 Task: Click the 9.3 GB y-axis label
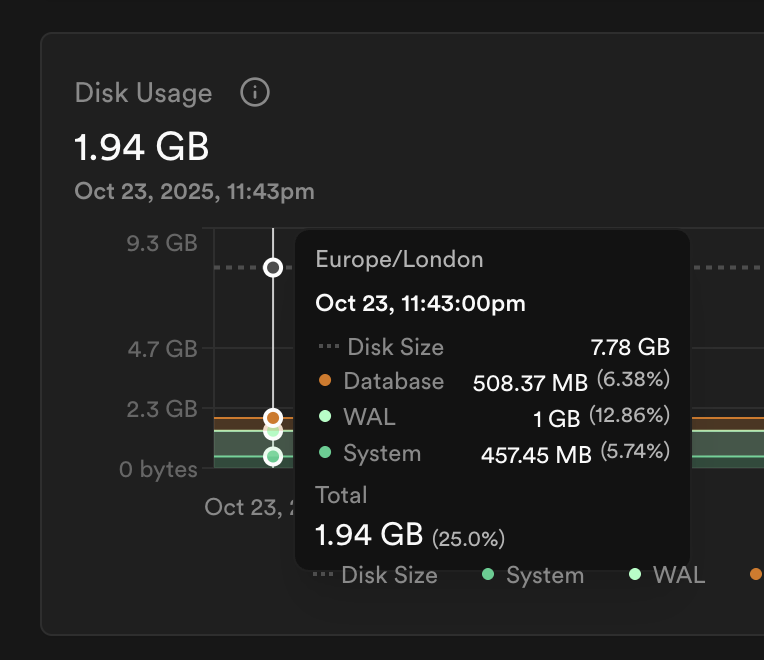pos(164,242)
